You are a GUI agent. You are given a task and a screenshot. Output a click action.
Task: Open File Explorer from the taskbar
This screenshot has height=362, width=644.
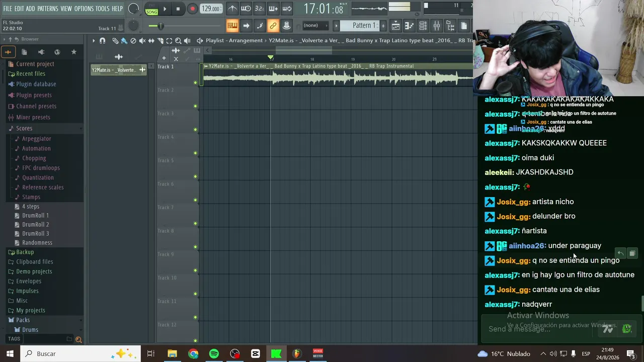click(173, 353)
